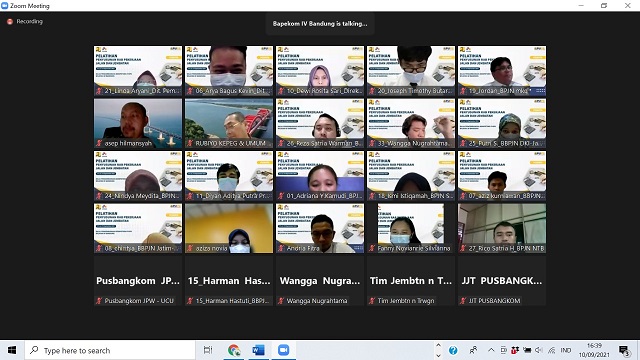Screen dimensions: 640x360
Task: Click muted mic icon on JJT PUSBANGKOM tile
Action: pyautogui.click(x=463, y=301)
